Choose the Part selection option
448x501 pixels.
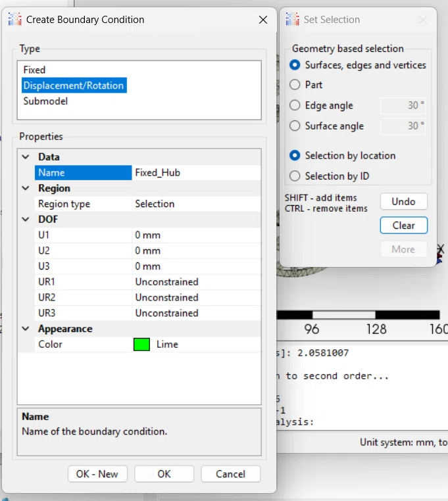[306, 85]
